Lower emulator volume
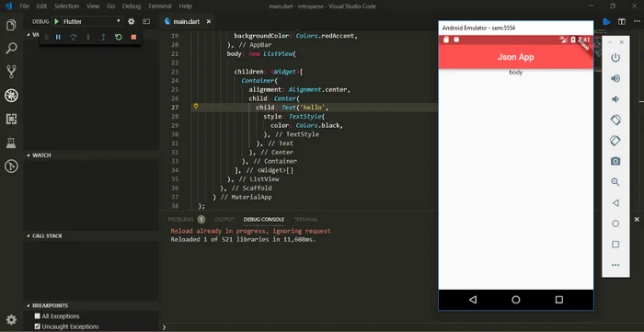Viewport: 644px width, 332px height. tap(615, 99)
